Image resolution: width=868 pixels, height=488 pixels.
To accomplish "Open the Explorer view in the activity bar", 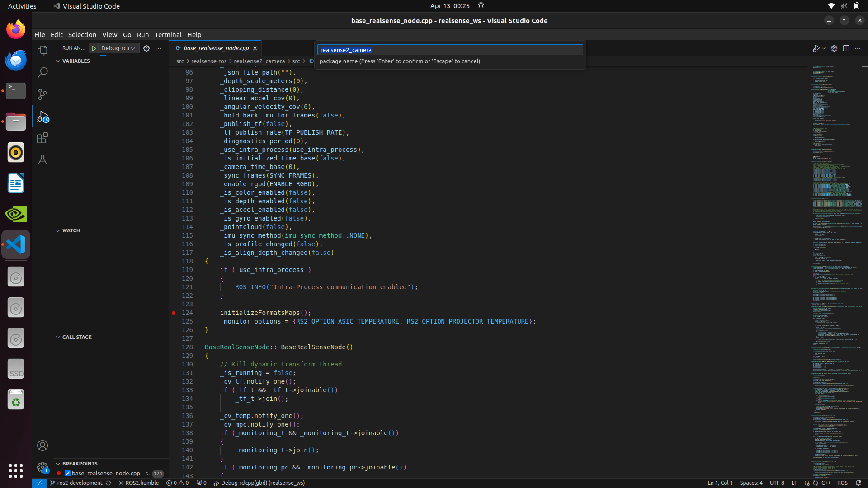I will 42,51.
